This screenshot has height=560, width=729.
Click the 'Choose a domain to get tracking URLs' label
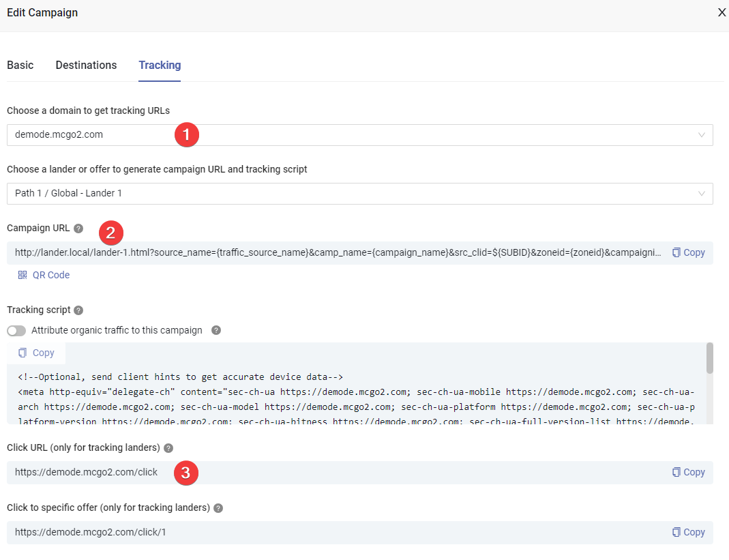point(89,110)
